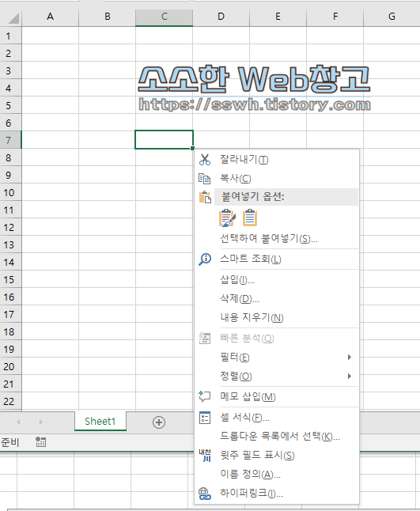Viewport: 420px width, 511px height.
Task: Select row 15 header
Action: click(11, 279)
